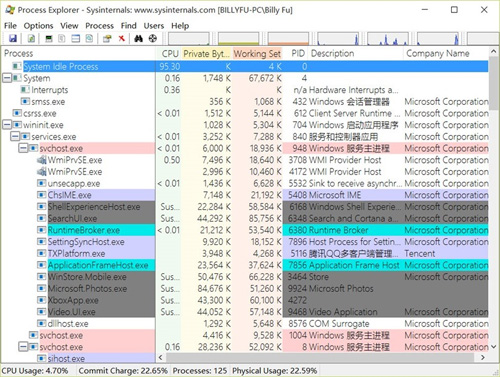
Task: Click the scroll up arrow of vertical scrollbar
Action: point(493,52)
